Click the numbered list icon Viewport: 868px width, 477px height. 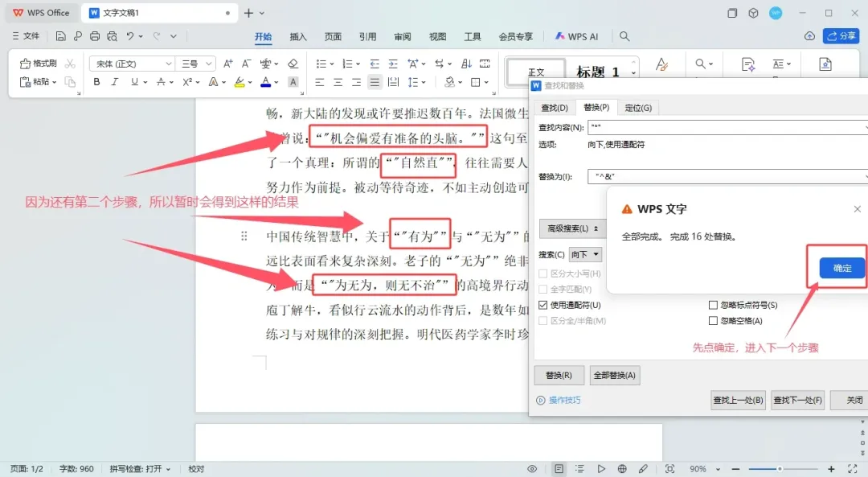[x=348, y=64]
